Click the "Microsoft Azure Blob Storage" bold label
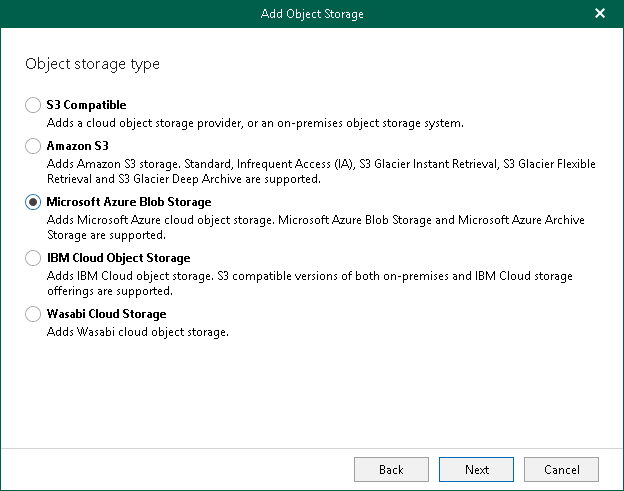The width and height of the screenshot is (624, 491). 129,202
